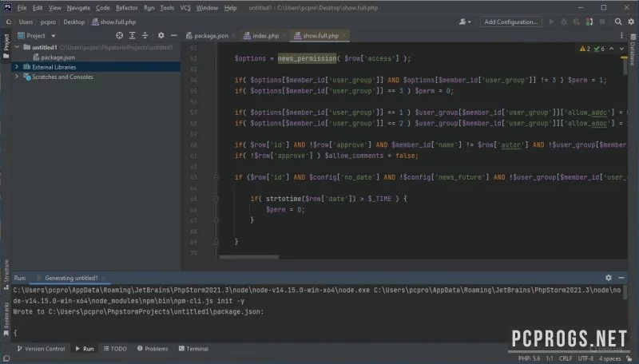The width and height of the screenshot is (639, 364).
Task: Click Add Configuration button
Action: click(x=511, y=22)
